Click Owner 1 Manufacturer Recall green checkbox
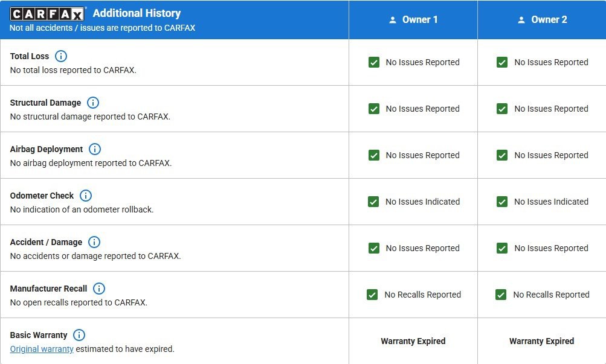The image size is (606, 364). 373,295
